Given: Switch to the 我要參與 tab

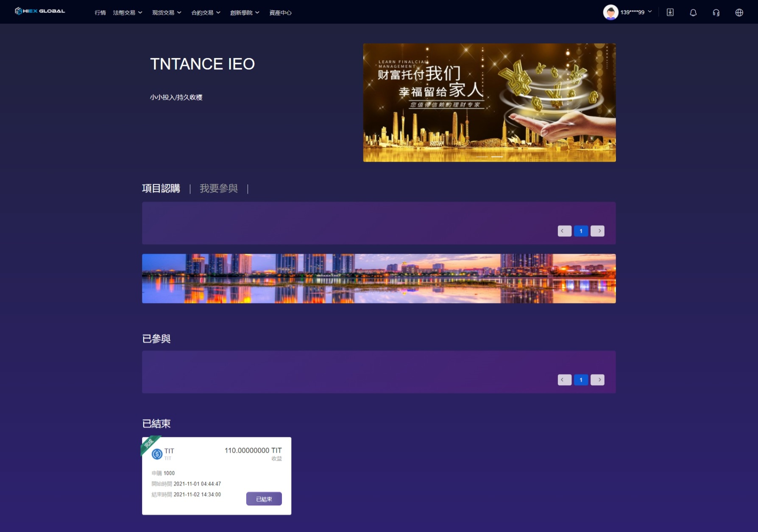Looking at the screenshot, I should click(x=219, y=188).
